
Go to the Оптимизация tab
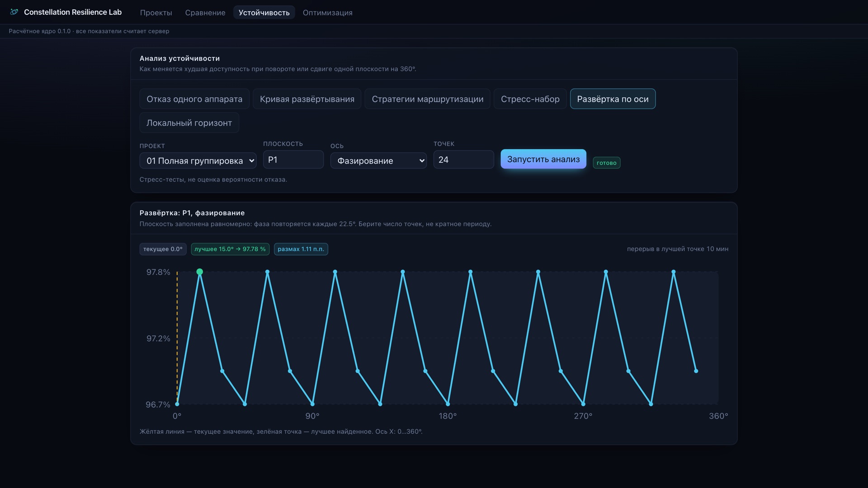click(328, 13)
